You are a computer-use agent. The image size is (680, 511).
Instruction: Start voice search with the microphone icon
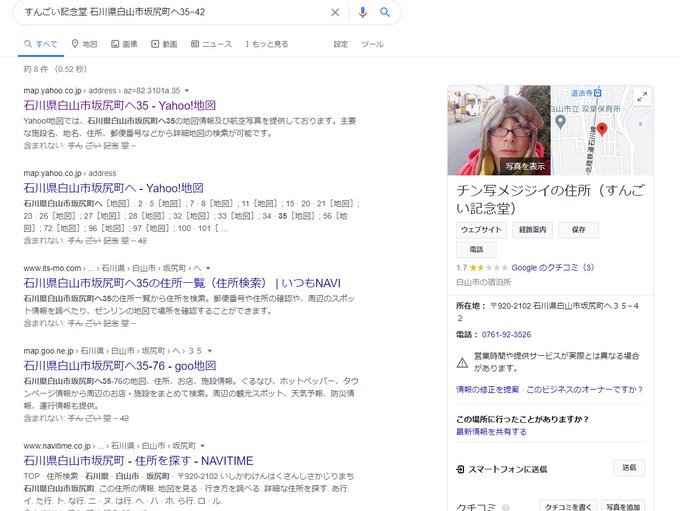coord(363,12)
